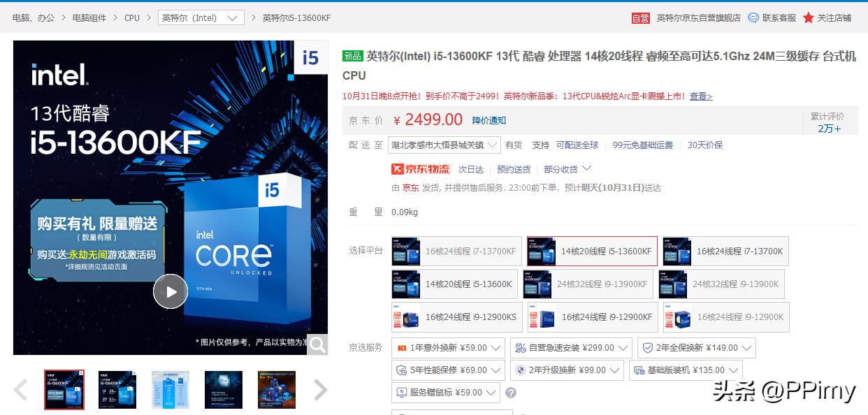
Task: Choose platform 24核32线程 i9-13900KF
Action: [x=588, y=284]
